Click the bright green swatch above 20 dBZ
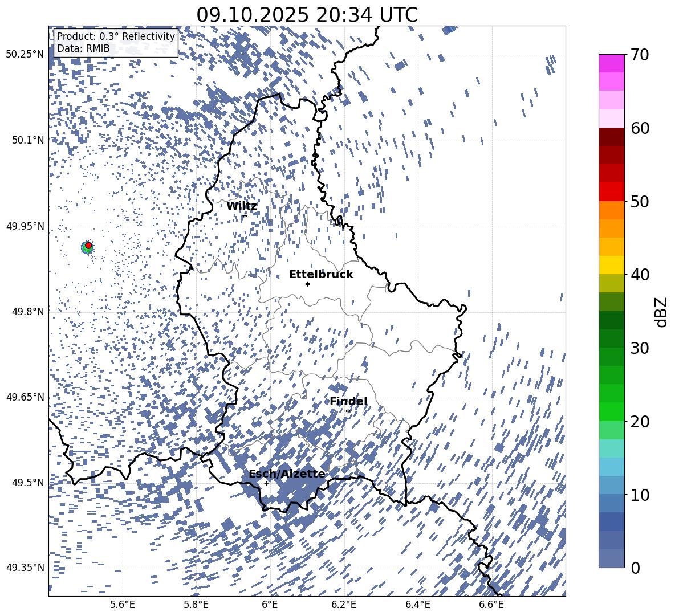 coord(612,411)
